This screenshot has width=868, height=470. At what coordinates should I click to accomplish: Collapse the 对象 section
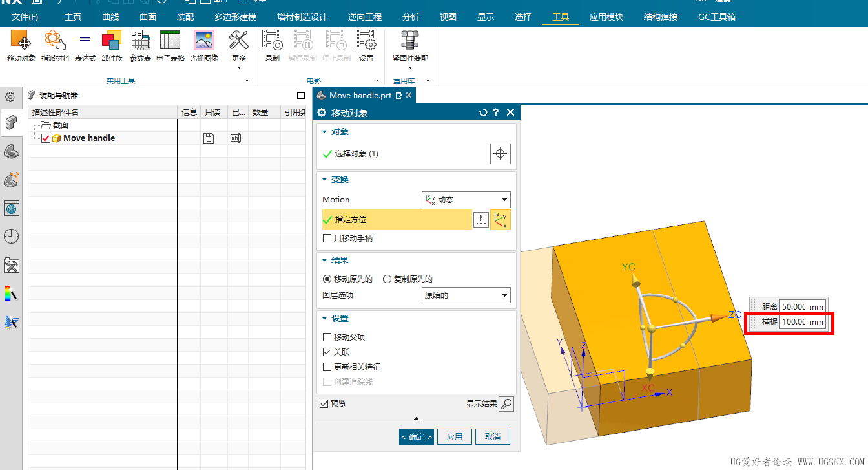325,132
